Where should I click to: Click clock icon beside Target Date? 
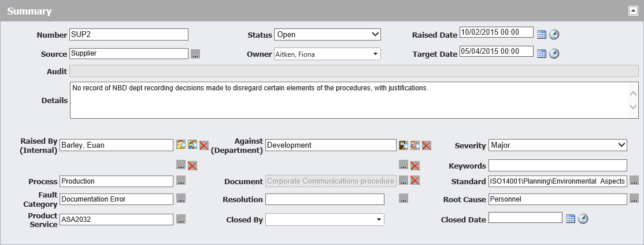pos(554,54)
